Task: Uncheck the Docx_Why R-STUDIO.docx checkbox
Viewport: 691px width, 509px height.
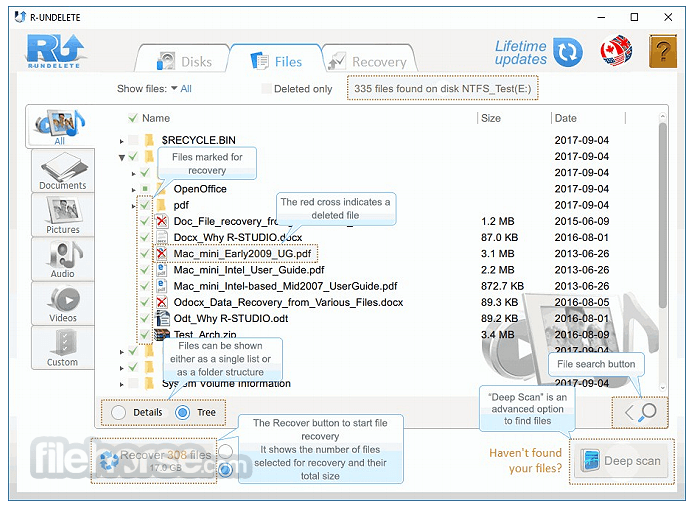Action: 145,237
